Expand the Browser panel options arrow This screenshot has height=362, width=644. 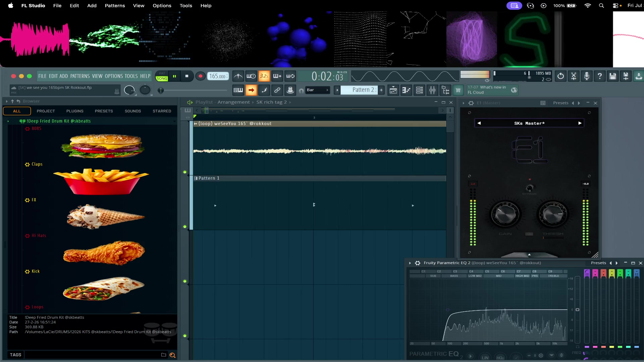pyautogui.click(x=7, y=101)
